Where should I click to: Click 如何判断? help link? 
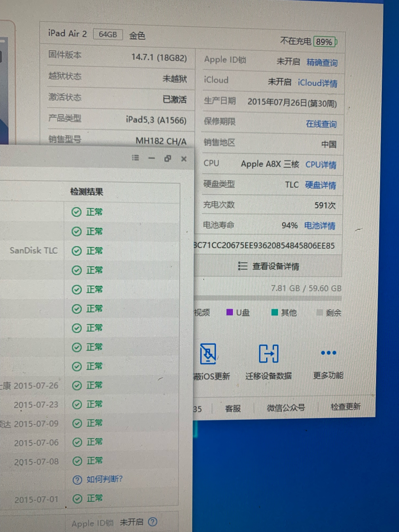104,479
